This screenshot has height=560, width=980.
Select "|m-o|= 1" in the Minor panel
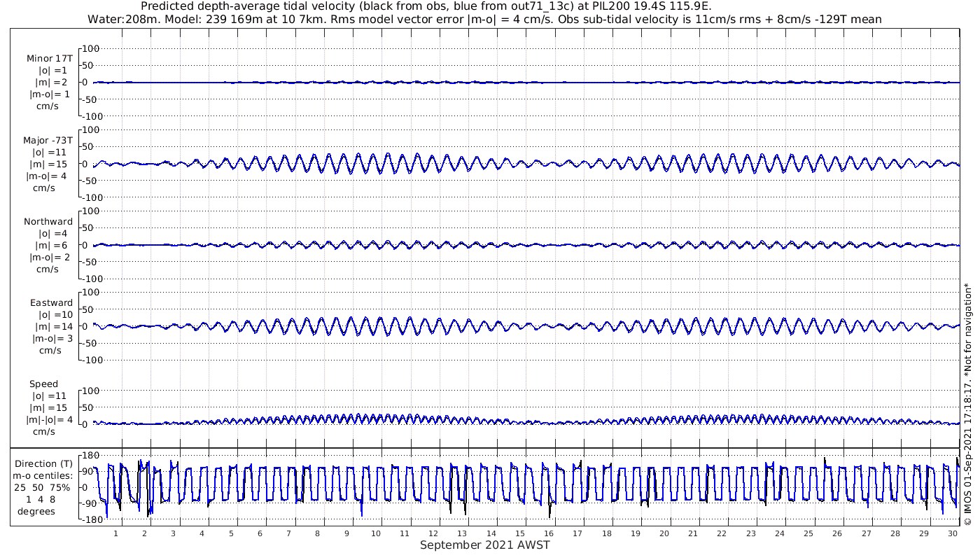pos(48,94)
